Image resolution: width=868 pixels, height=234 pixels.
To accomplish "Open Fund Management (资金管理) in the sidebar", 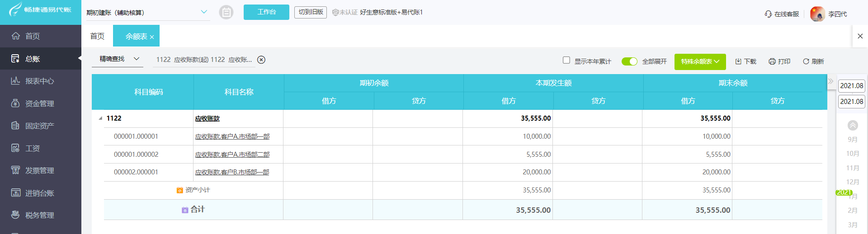I will [16, 103].
